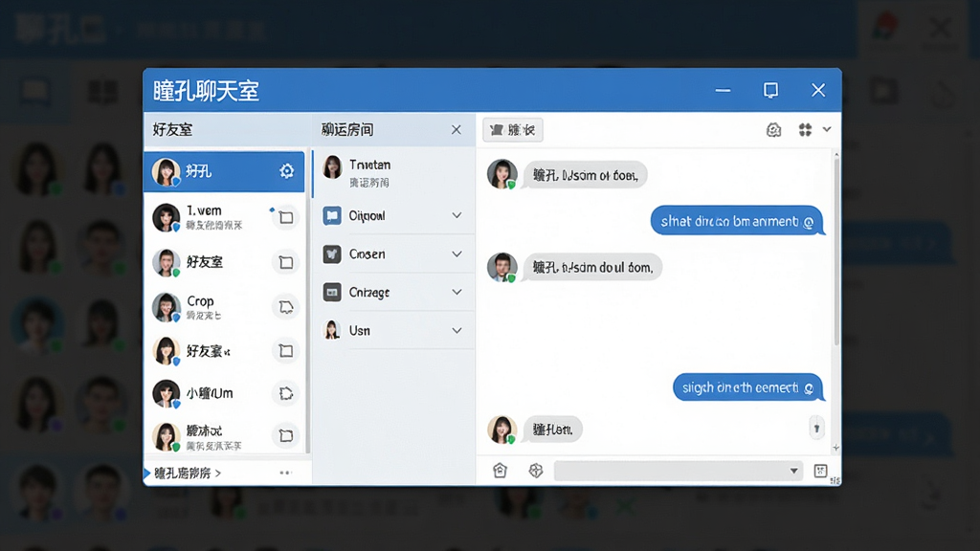Click the square icon beside T.wem contact
980x551 pixels.
(x=286, y=217)
